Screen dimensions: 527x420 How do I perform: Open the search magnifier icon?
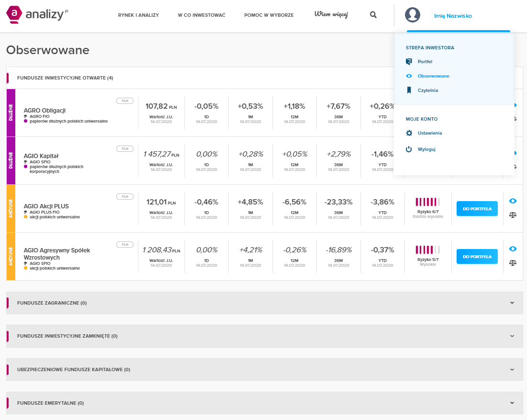click(x=373, y=15)
